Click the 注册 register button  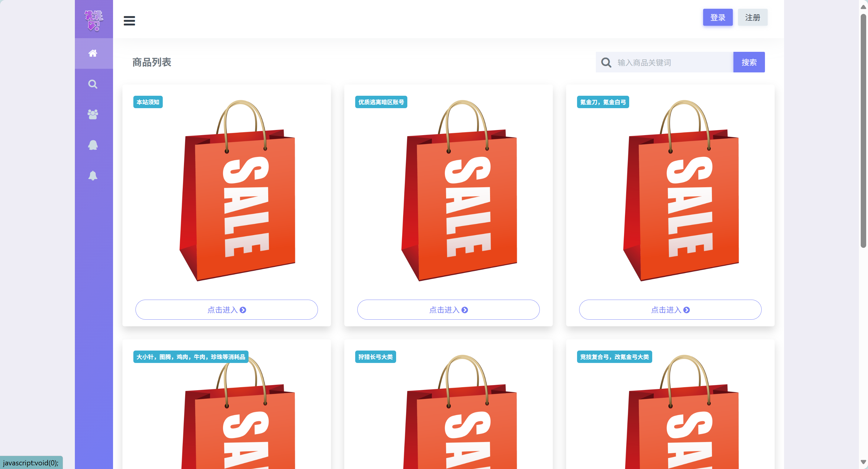(753, 17)
